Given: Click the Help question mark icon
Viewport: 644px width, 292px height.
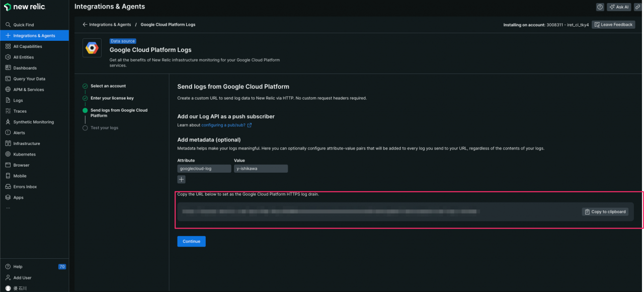Looking at the screenshot, I should [x=8, y=267].
